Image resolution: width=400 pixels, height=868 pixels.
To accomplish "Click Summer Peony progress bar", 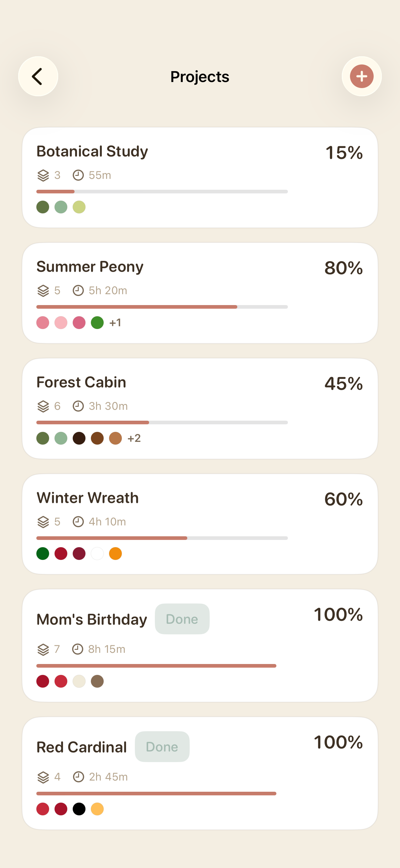I will tap(162, 307).
